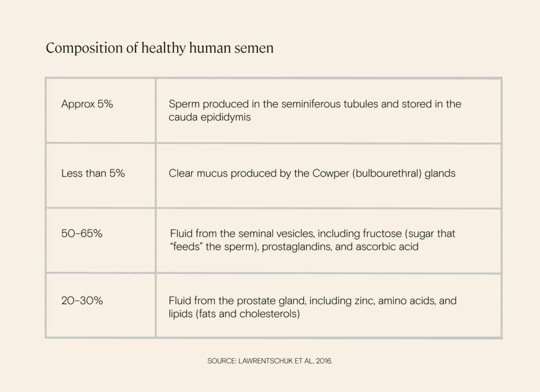Click the seminal vesicles fluid description

coord(312,240)
